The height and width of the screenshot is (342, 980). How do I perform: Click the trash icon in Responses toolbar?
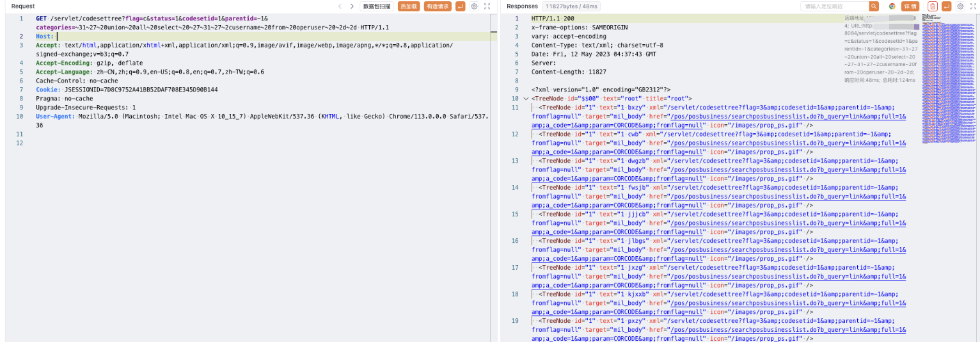click(x=933, y=6)
